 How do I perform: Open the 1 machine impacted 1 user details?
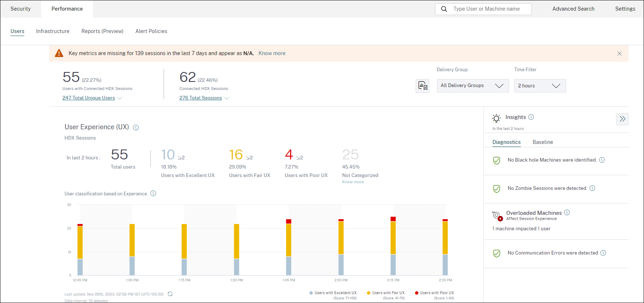point(521,229)
